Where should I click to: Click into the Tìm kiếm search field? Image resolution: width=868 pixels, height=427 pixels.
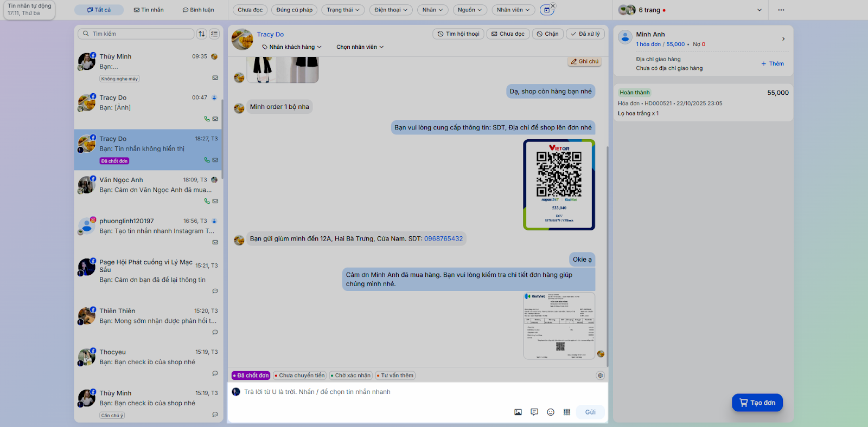(x=136, y=34)
